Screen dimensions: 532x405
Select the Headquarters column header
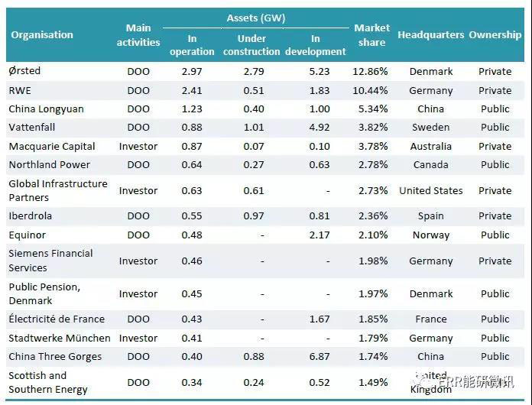(x=430, y=35)
